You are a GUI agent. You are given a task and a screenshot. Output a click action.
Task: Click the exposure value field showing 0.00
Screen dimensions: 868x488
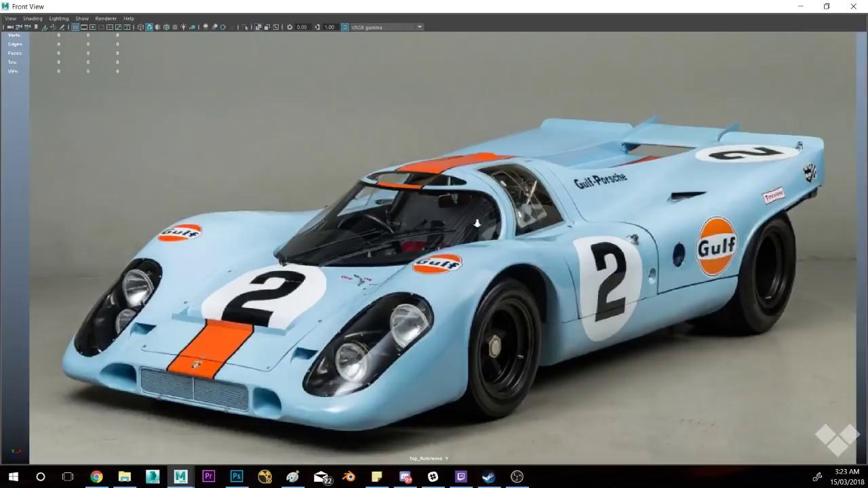pos(302,27)
